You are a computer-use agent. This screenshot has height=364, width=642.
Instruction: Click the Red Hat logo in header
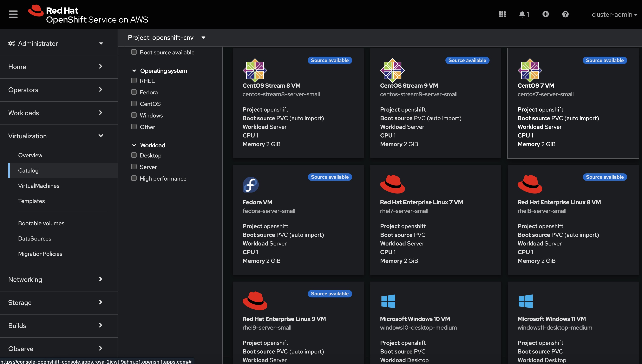click(x=36, y=11)
